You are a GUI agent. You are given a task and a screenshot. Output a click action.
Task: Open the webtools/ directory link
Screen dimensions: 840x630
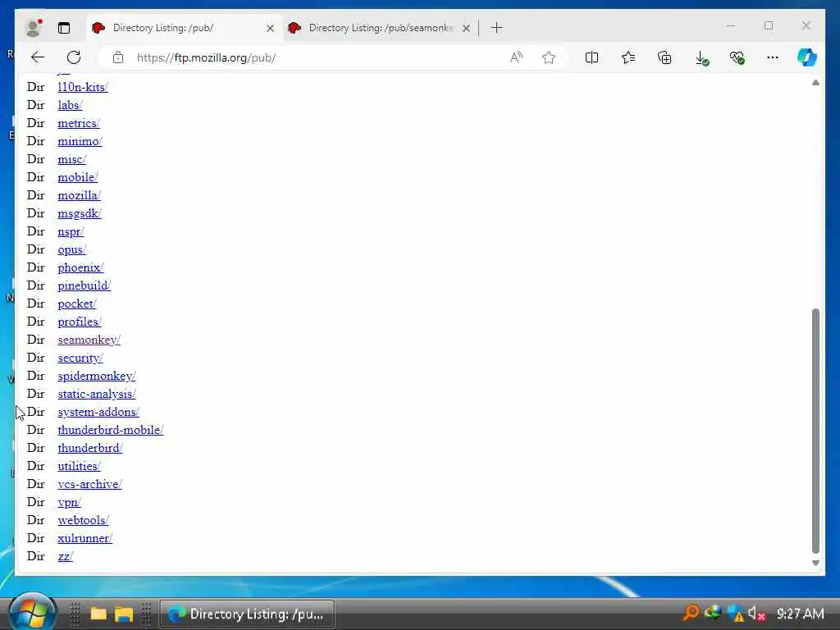[x=83, y=520]
